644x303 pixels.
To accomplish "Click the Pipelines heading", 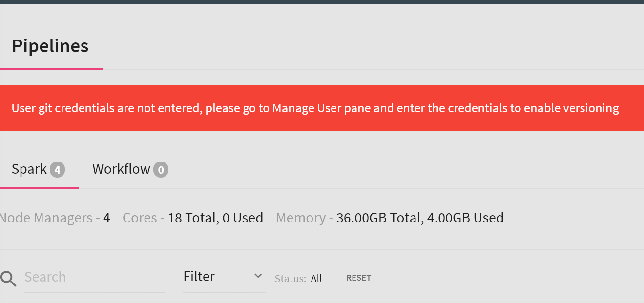I will click(50, 46).
